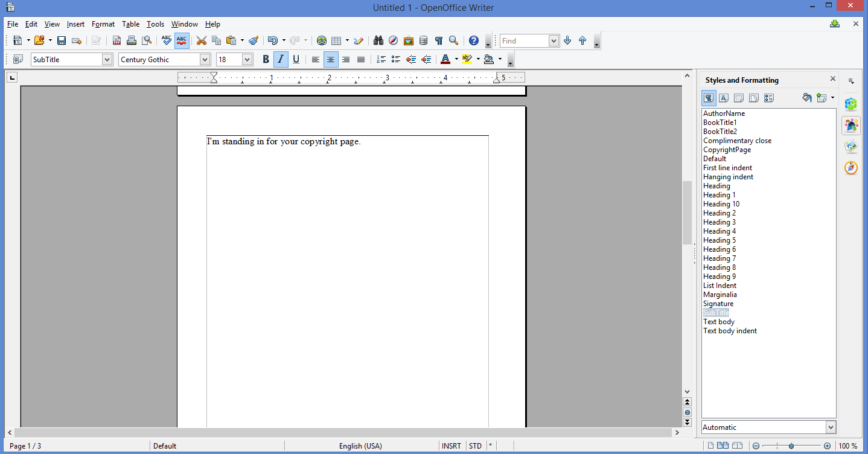Increase the paragraph indent

[x=426, y=59]
